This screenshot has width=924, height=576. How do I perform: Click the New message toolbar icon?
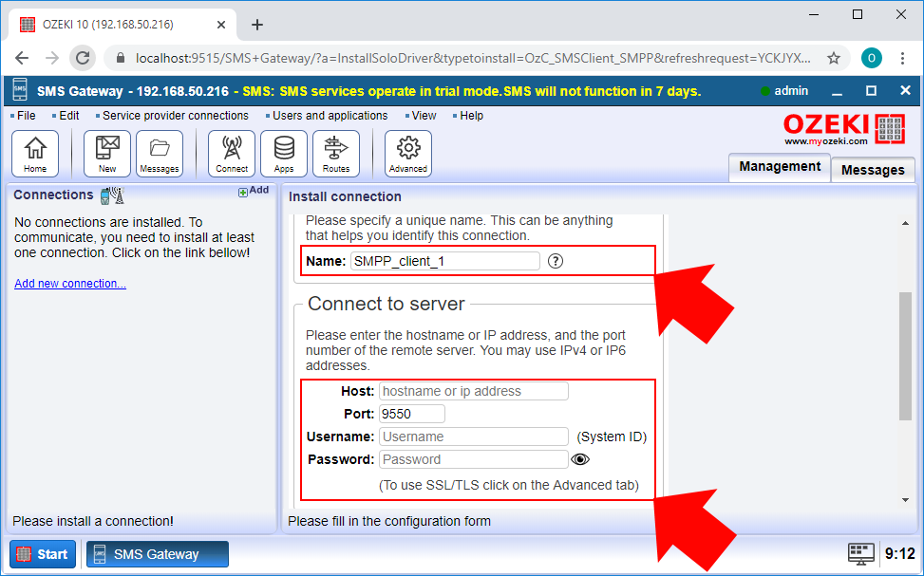[107, 154]
